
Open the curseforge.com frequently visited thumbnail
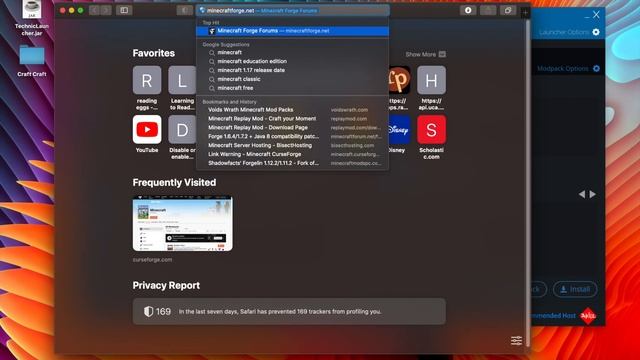coord(182,224)
